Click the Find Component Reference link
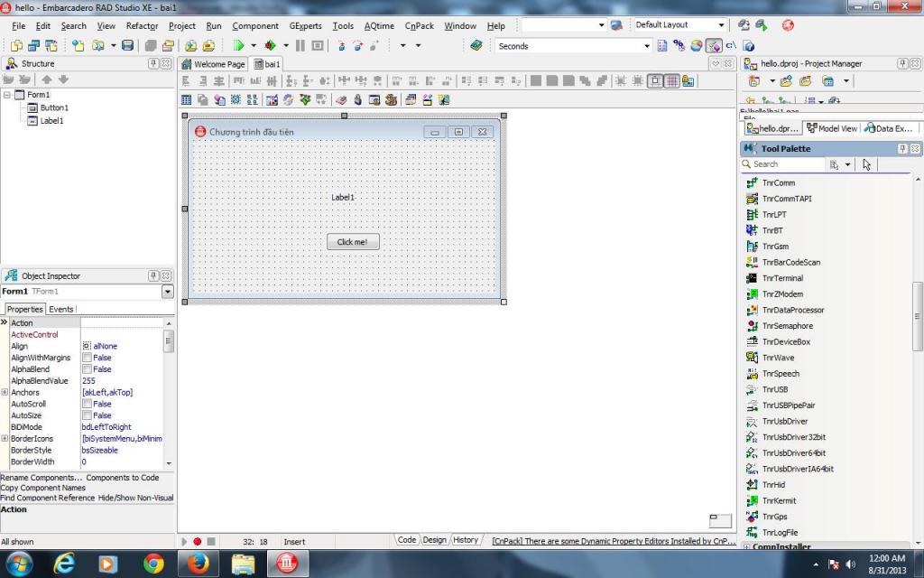924x578 pixels. 48,498
